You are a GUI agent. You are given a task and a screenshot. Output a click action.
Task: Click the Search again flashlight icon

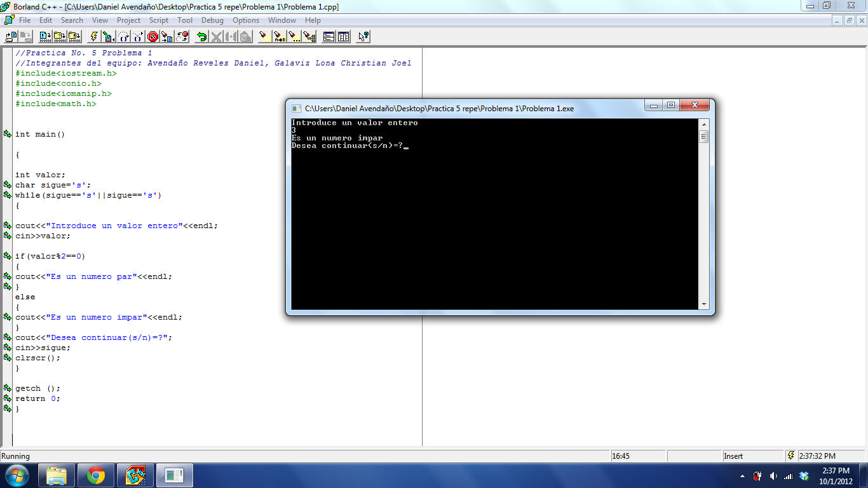pos(293,37)
